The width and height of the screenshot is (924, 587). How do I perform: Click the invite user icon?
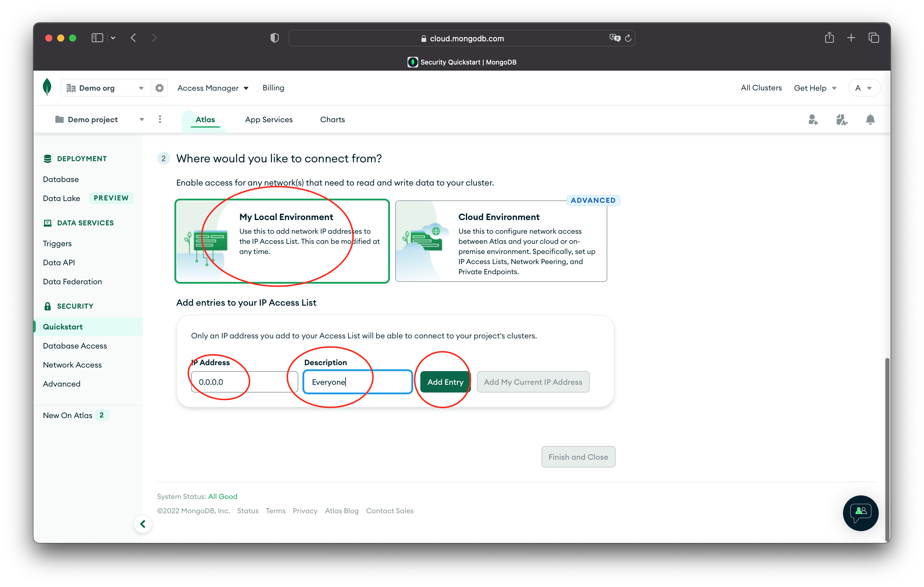tap(813, 120)
